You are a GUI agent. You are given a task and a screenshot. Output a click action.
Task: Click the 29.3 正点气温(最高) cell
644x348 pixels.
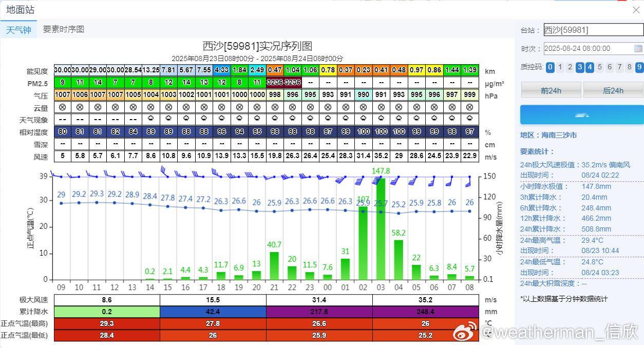(107, 323)
